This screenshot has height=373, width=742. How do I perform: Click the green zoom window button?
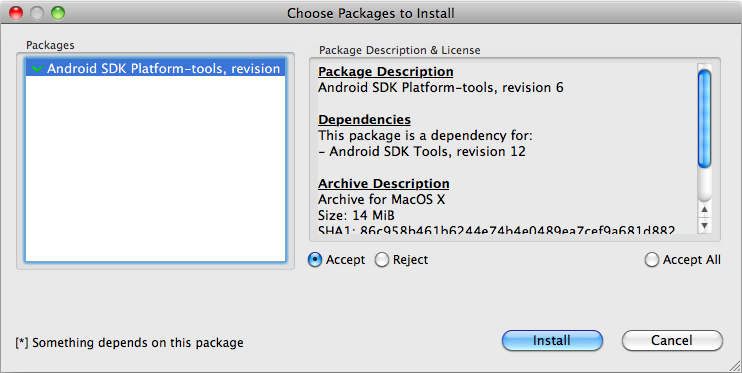pyautogui.click(x=58, y=13)
